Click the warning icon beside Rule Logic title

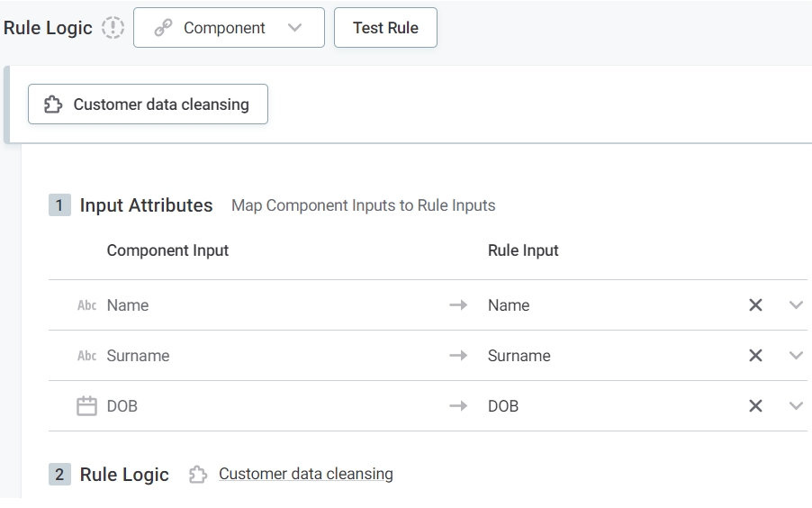click(x=113, y=28)
